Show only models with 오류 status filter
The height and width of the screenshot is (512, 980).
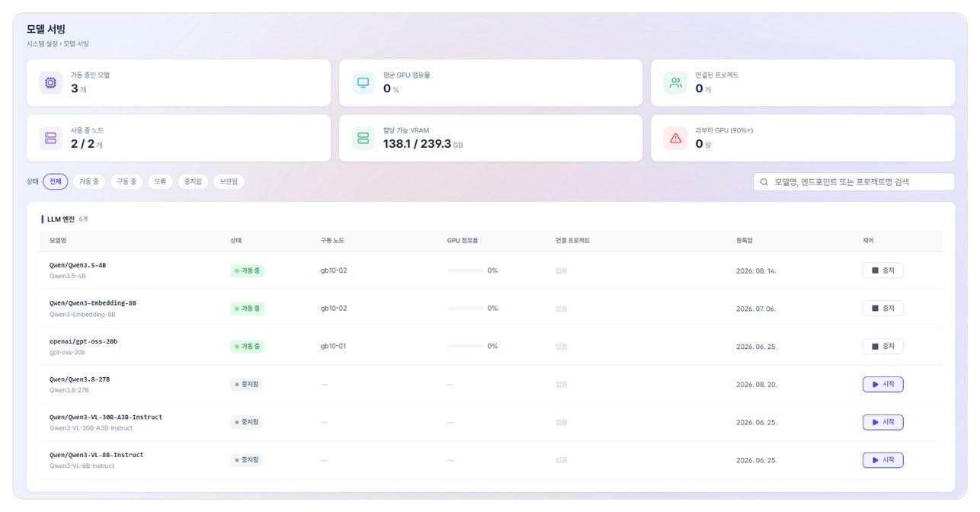[160, 181]
